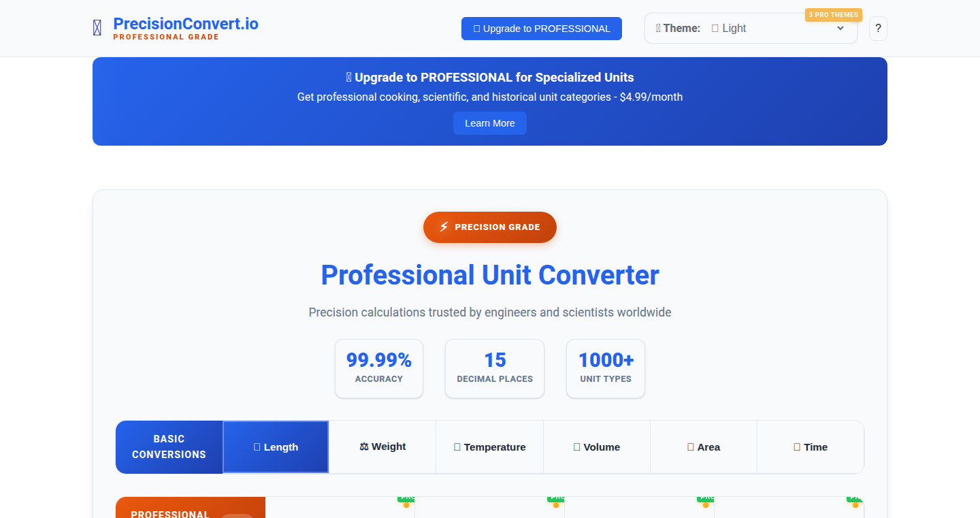Viewport: 980px width, 518px height.
Task: Select the Length conversion tab
Action: pyautogui.click(x=276, y=447)
